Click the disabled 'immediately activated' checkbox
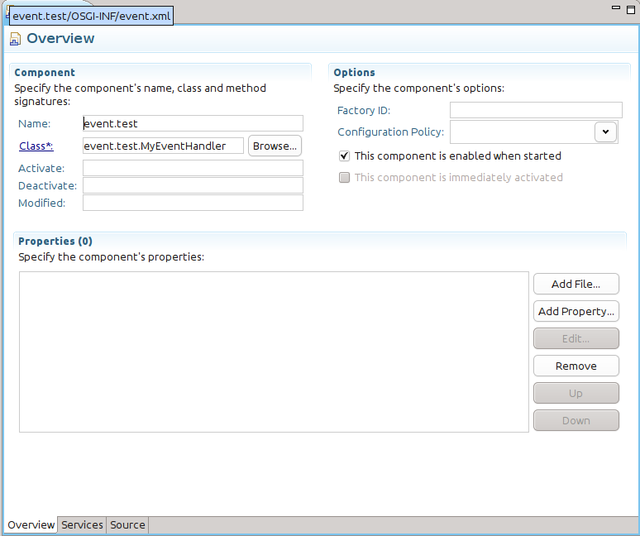The image size is (640, 536). coord(345,178)
